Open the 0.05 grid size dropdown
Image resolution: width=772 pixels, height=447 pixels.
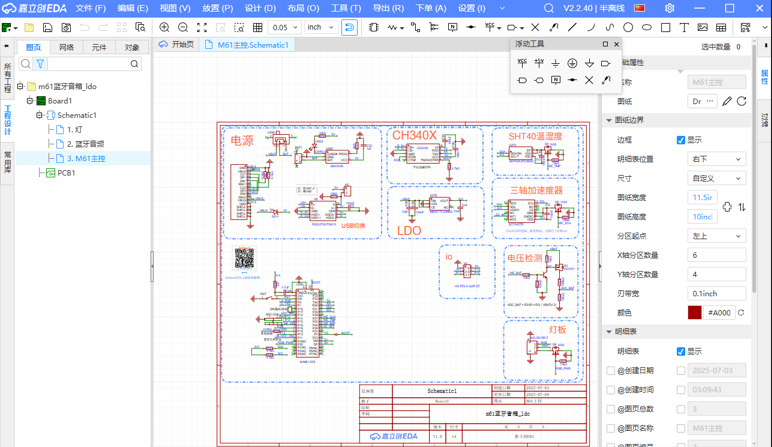pos(284,28)
